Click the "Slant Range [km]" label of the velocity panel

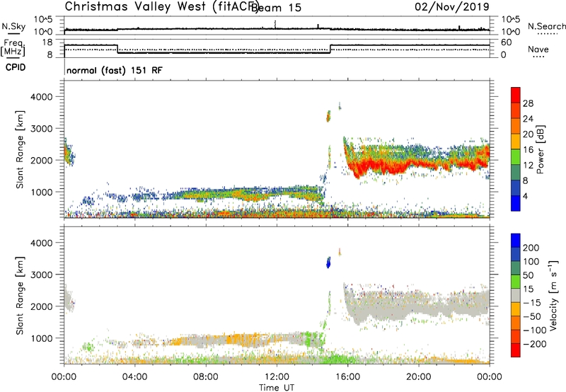coord(20,295)
